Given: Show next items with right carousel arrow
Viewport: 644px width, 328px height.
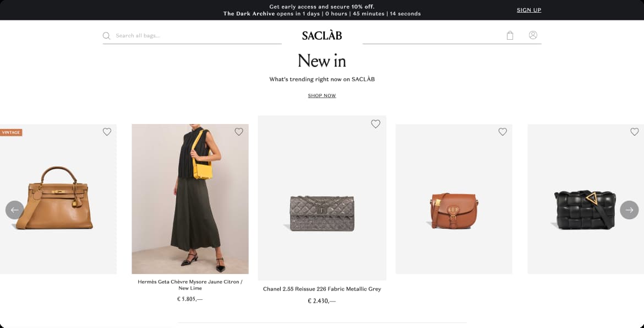Looking at the screenshot, I should [629, 210].
